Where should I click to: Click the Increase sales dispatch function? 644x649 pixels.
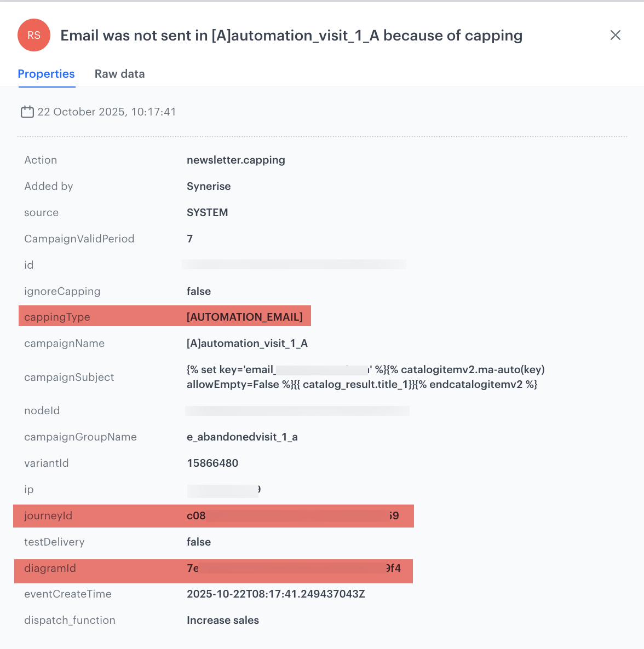click(x=223, y=620)
